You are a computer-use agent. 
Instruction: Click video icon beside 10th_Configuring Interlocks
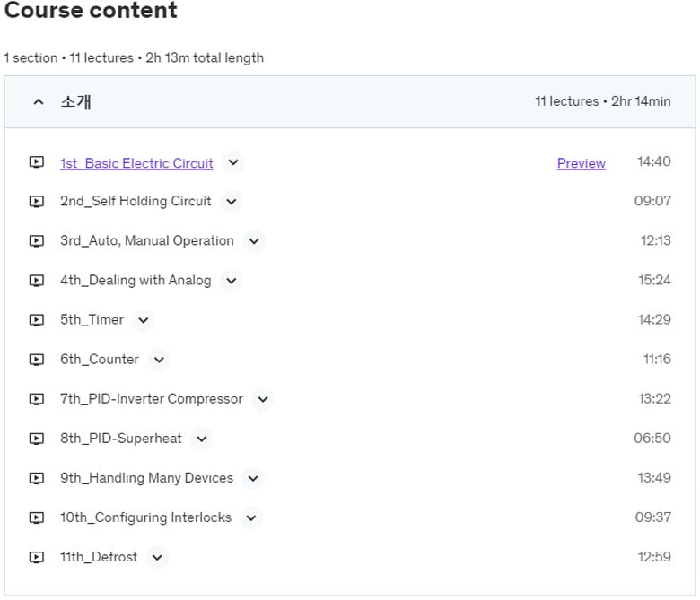(x=36, y=517)
